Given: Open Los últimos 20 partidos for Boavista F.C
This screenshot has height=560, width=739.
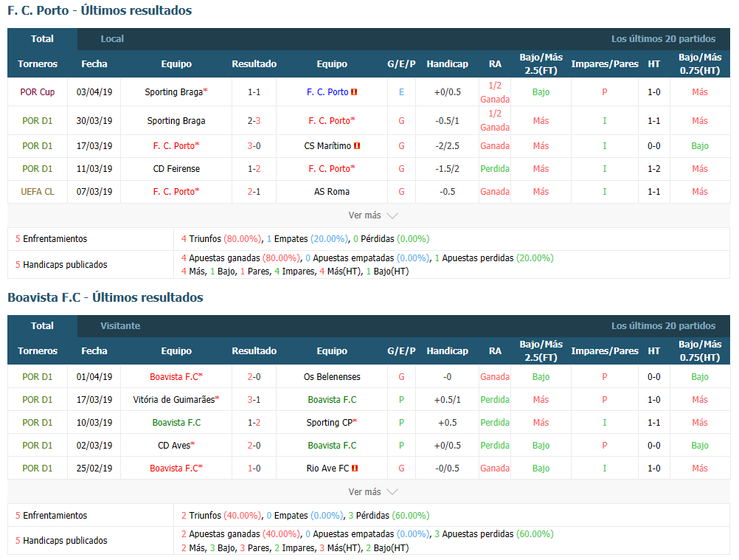Looking at the screenshot, I should 663,326.
